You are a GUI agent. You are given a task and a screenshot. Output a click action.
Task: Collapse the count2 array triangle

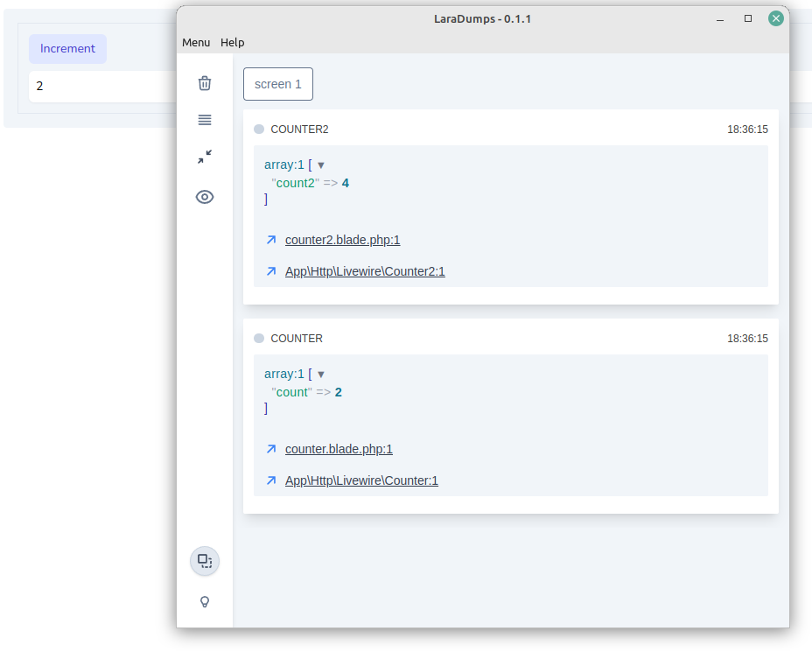coord(320,165)
